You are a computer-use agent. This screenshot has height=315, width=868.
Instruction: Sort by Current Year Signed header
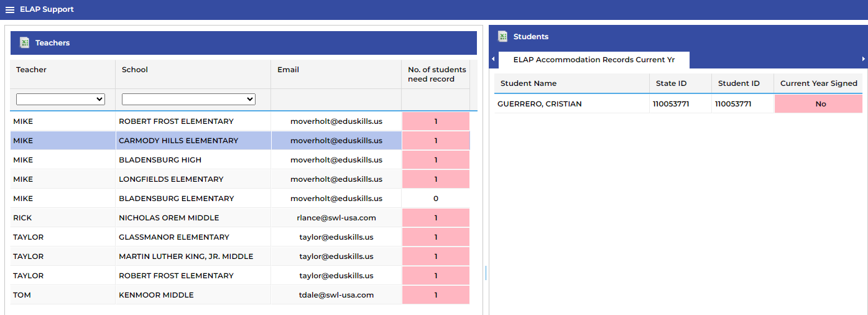pyautogui.click(x=818, y=83)
